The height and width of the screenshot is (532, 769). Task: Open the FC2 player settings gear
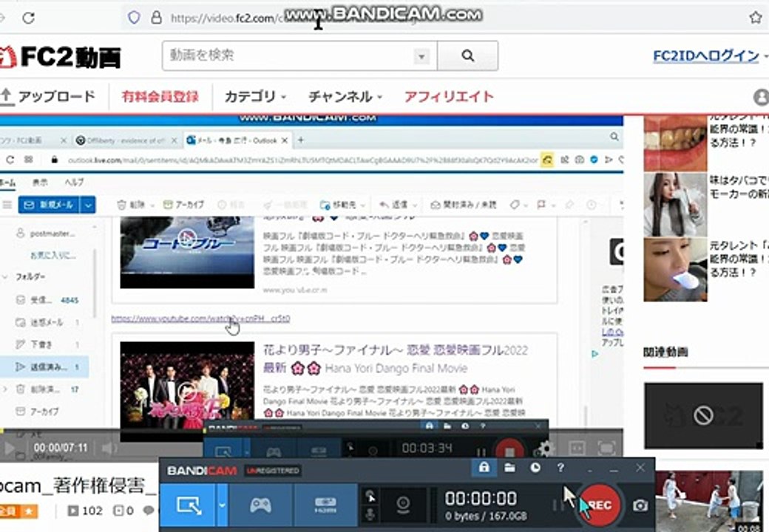pyautogui.click(x=546, y=448)
